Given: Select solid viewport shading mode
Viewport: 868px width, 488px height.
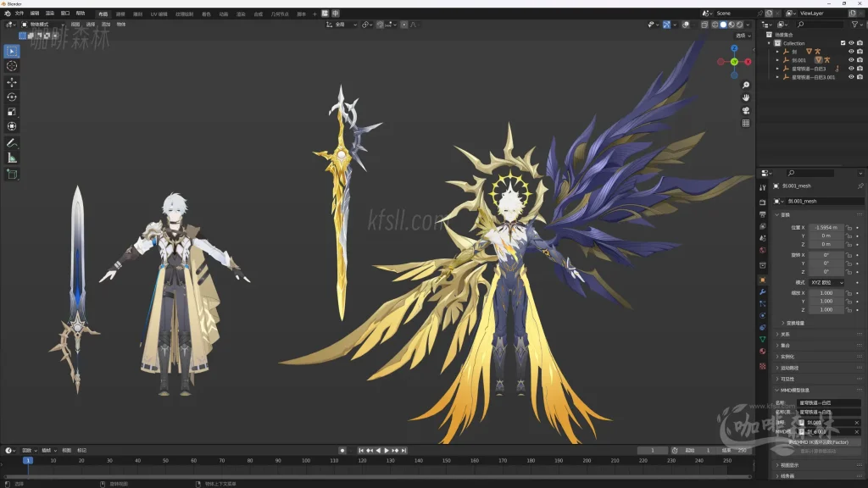Looking at the screenshot, I should [723, 25].
